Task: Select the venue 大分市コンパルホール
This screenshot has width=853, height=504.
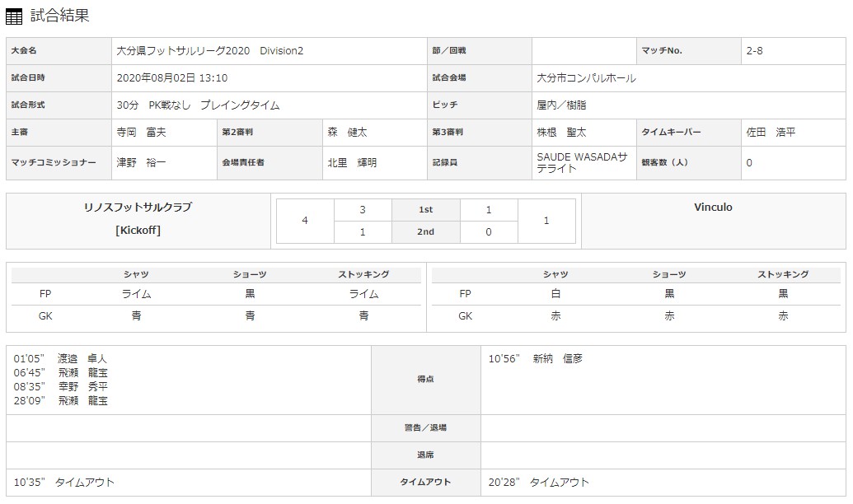Action: tap(586, 78)
